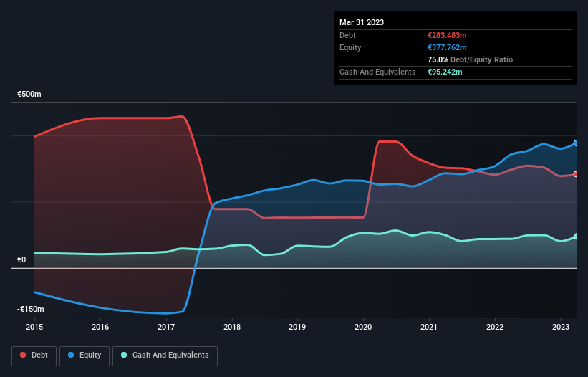Click the 75.0% Debt/Equity Ratio text
Viewport: 588px width, 377px height.
(x=470, y=59)
